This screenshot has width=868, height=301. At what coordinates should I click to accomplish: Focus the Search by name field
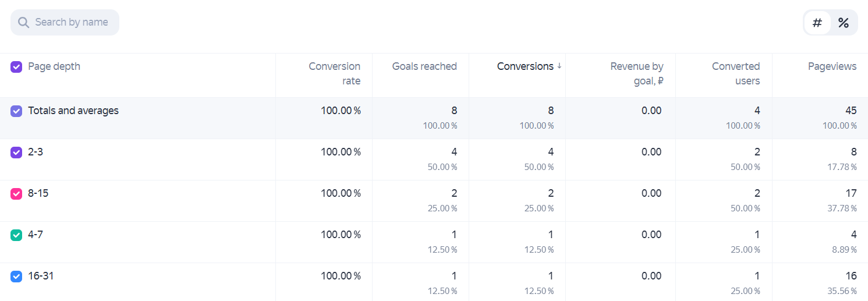click(65, 23)
